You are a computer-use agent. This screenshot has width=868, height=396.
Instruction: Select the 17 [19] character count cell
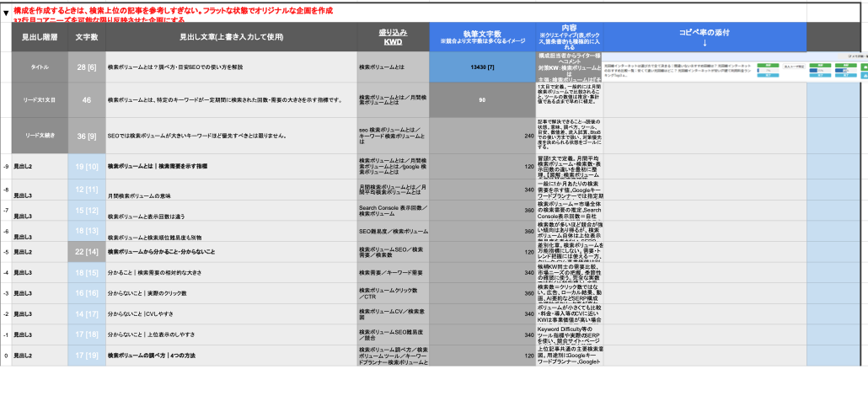pyautogui.click(x=87, y=356)
